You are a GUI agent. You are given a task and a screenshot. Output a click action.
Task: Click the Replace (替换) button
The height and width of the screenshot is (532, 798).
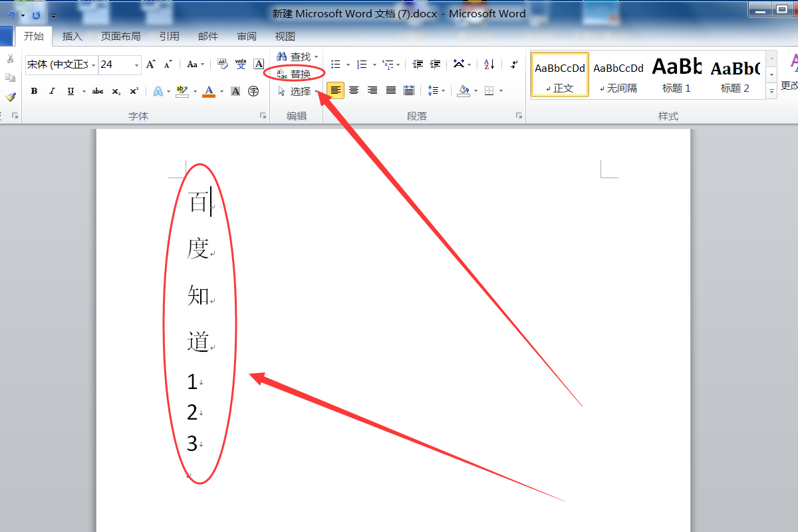coord(294,74)
